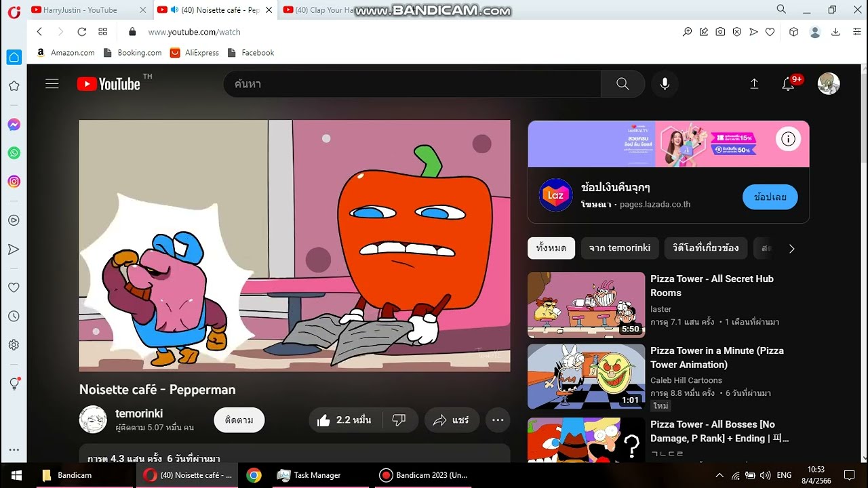868x488 pixels.
Task: Click the Lazada ช้อปเลย ad button
Action: click(770, 197)
